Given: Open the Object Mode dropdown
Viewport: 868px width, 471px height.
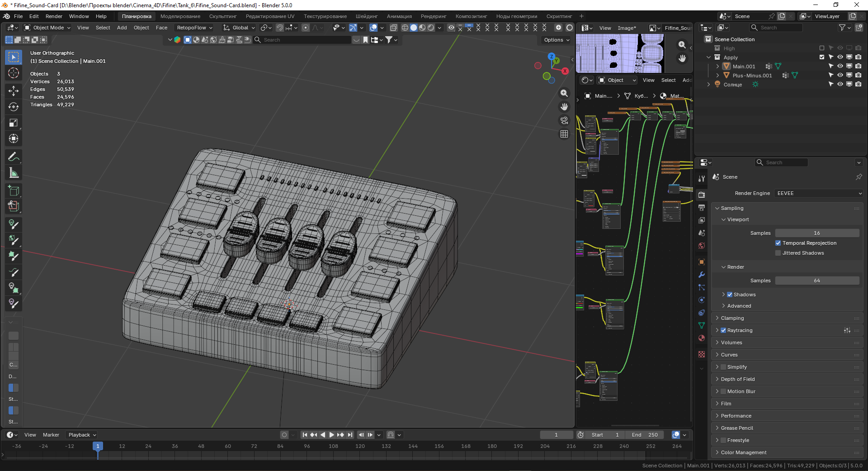Looking at the screenshot, I should (x=48, y=28).
